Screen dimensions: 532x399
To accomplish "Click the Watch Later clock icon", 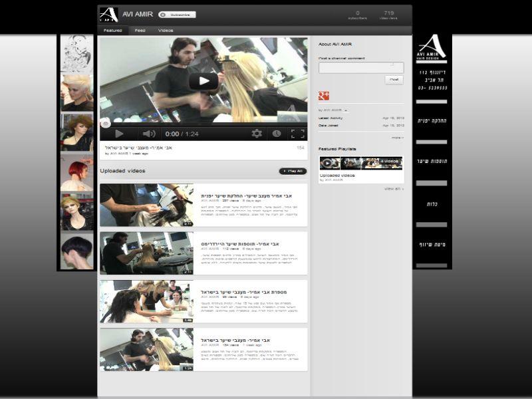I will point(277,134).
